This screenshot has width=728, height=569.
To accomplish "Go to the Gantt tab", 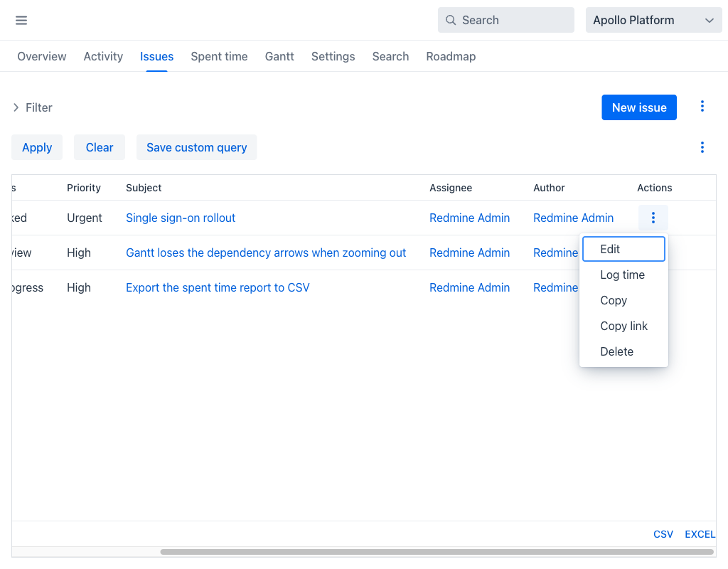I will pos(279,56).
